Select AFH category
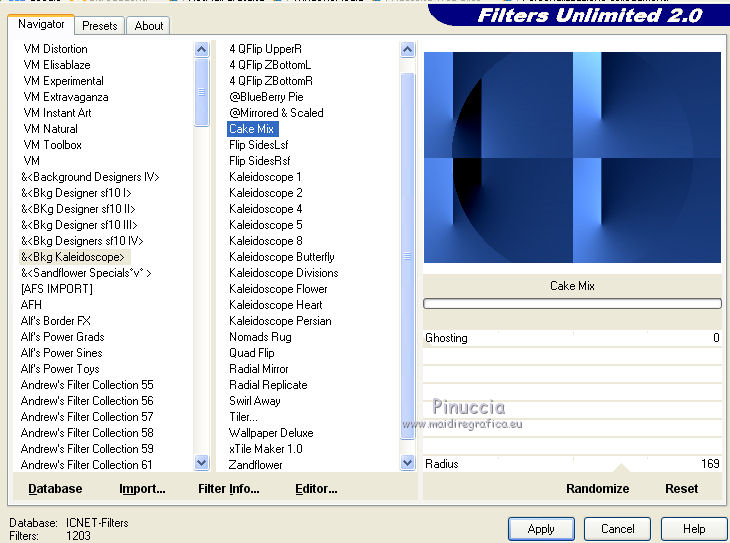Viewport: 730px width, 543px height. point(31,305)
